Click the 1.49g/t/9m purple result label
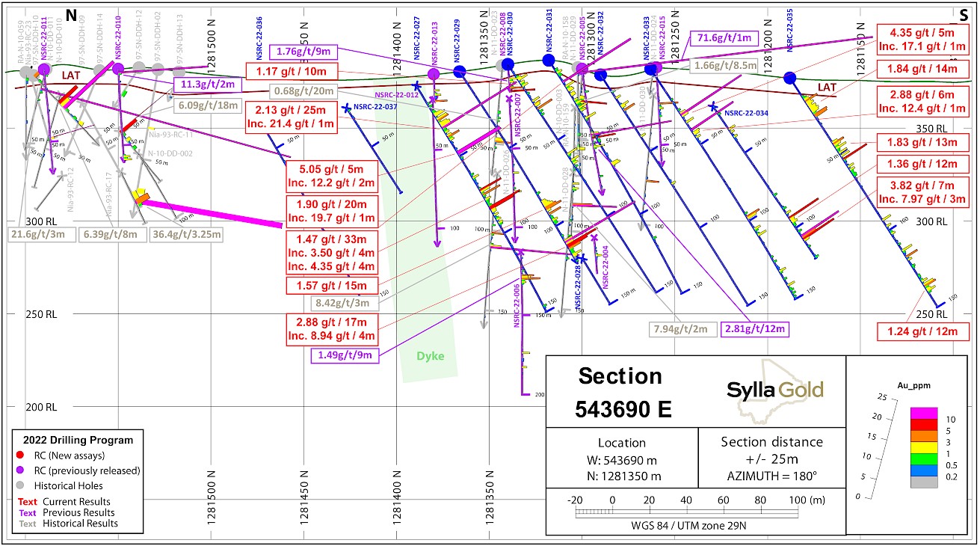This screenshot has height=546, width=980. [x=345, y=355]
